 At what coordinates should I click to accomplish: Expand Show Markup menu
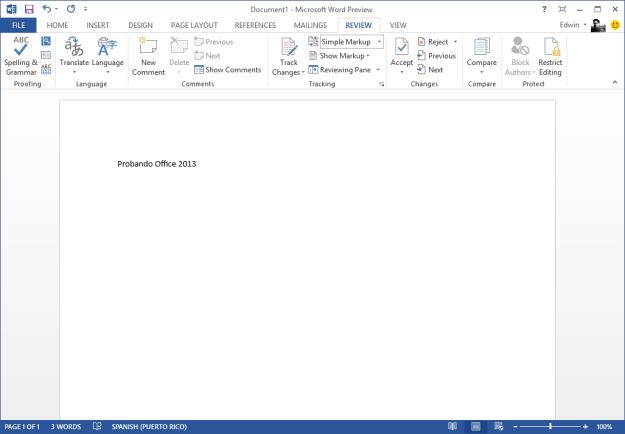(x=340, y=56)
